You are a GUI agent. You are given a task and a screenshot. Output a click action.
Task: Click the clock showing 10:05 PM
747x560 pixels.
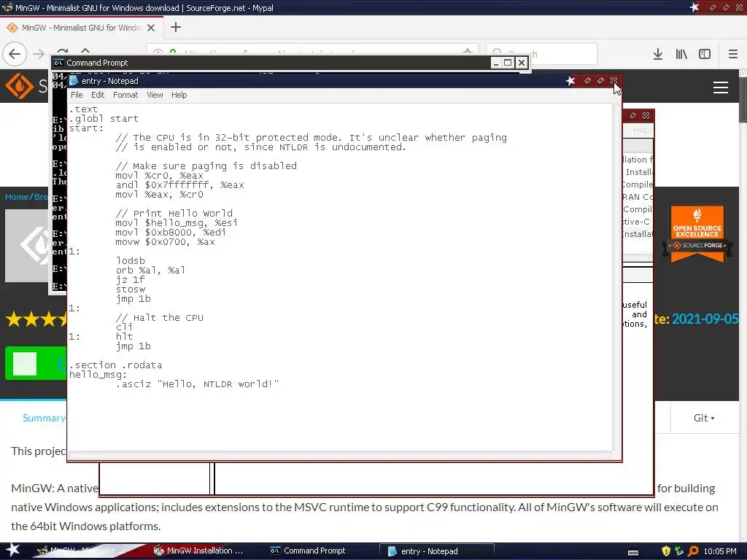(x=720, y=551)
